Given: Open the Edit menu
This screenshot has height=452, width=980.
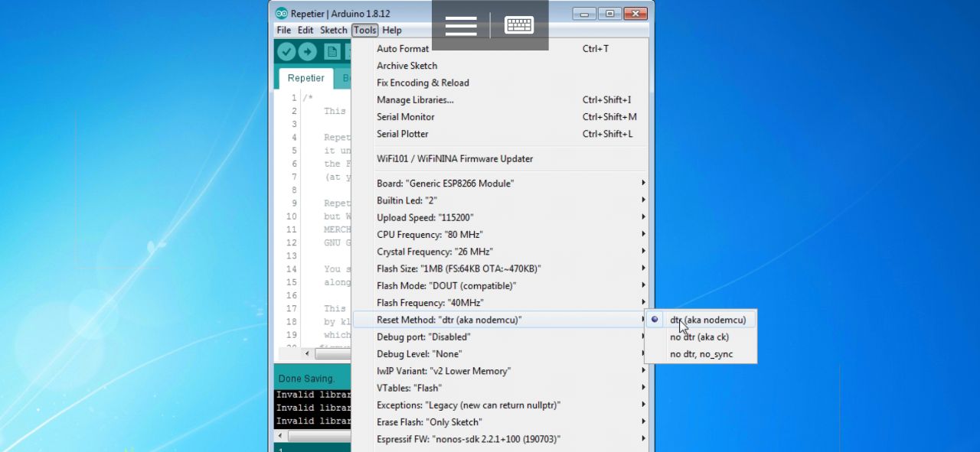Looking at the screenshot, I should [x=305, y=31].
